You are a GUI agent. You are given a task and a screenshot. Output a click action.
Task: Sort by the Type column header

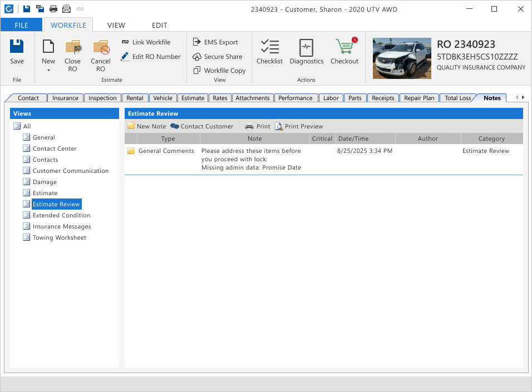pos(168,138)
